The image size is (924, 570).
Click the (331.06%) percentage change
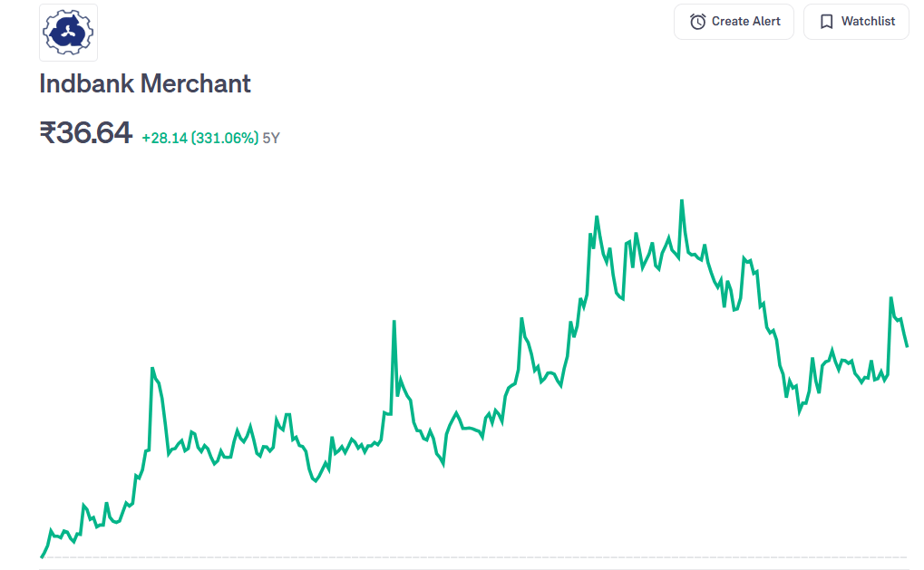point(225,138)
